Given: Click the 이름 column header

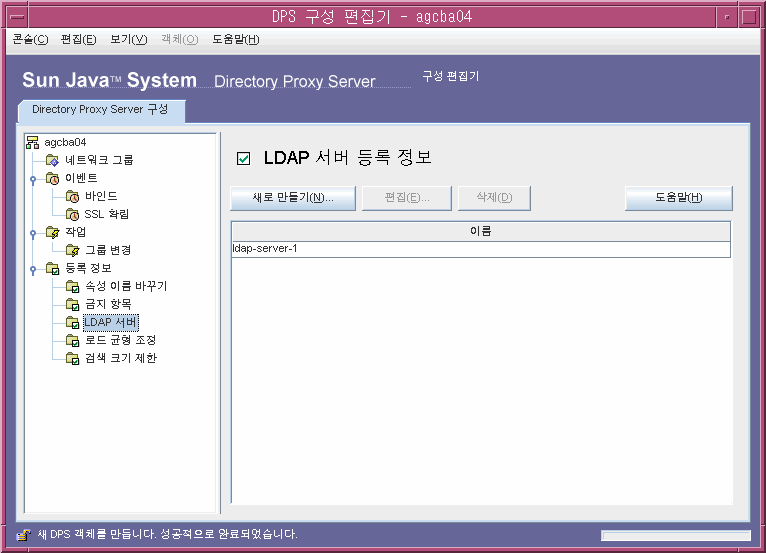Looking at the screenshot, I should [481, 231].
